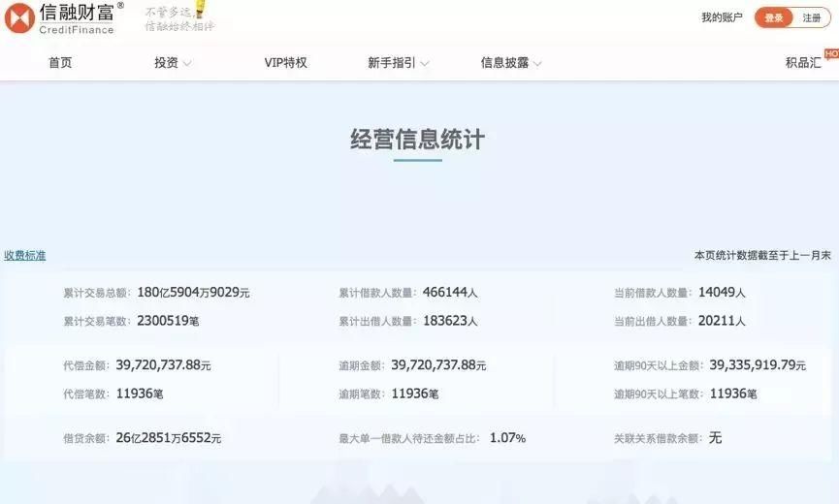This screenshot has width=839, height=504.
Task: Click 累计交易笔数 value 2300519笔
Action: pos(168,321)
